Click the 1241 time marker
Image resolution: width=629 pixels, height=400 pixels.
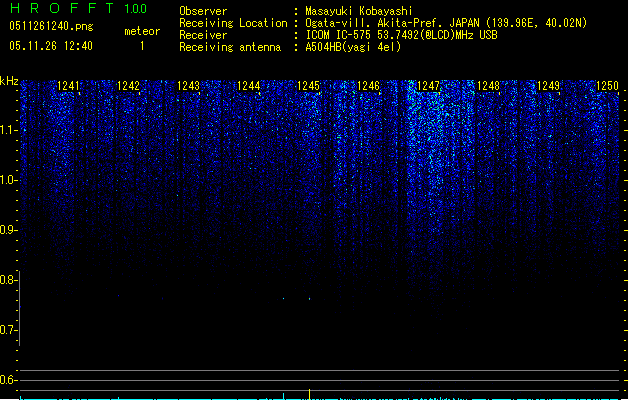(68, 86)
